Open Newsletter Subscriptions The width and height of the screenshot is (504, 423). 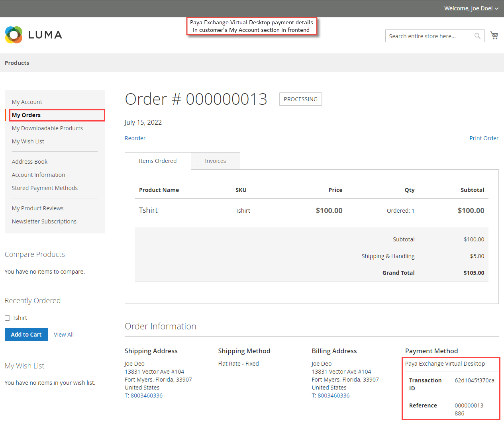coord(44,221)
